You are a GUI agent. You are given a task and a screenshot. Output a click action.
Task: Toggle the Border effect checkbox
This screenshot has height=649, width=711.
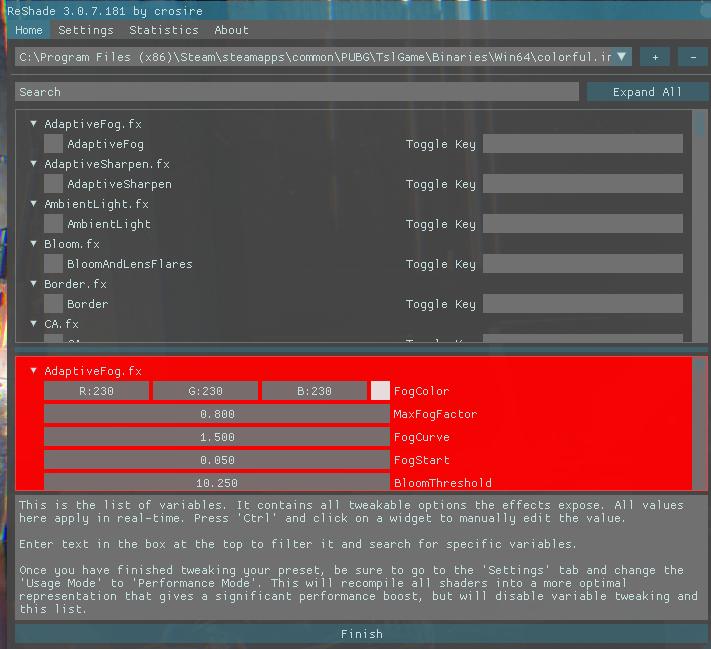tap(53, 304)
